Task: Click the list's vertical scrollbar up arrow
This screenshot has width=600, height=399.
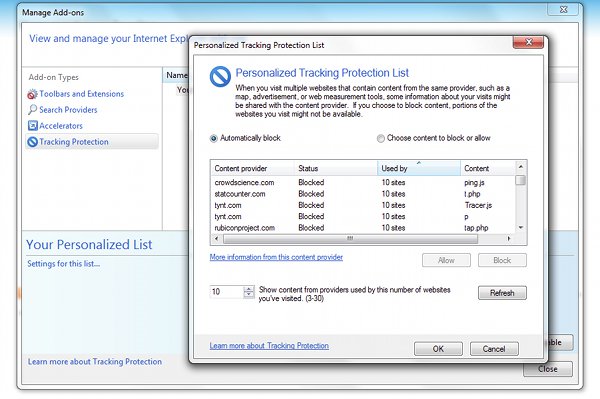Action: click(520, 167)
